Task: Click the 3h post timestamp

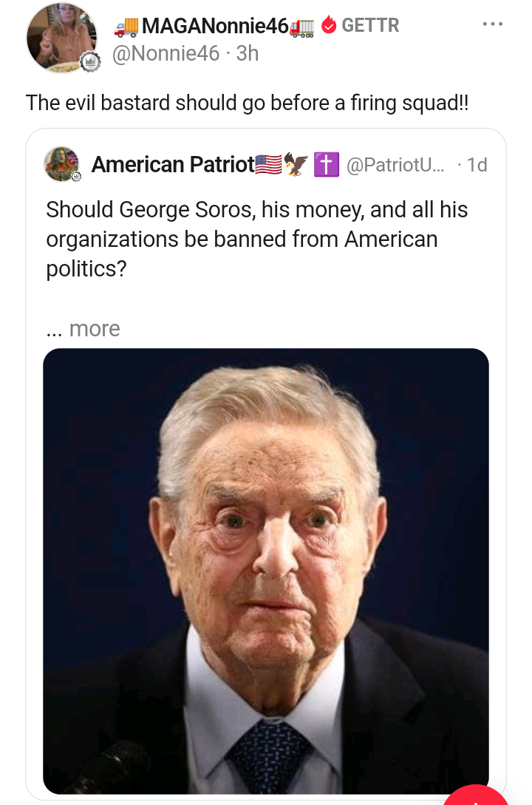Action: pyautogui.click(x=248, y=53)
